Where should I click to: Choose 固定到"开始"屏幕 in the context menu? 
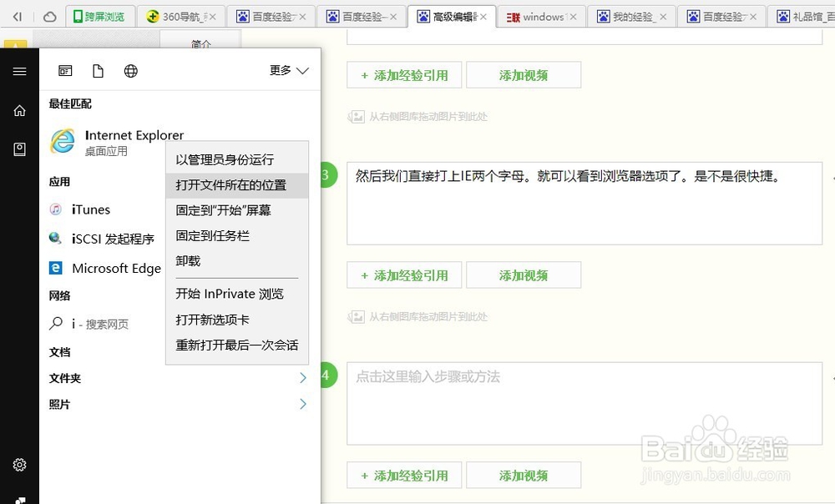237,210
